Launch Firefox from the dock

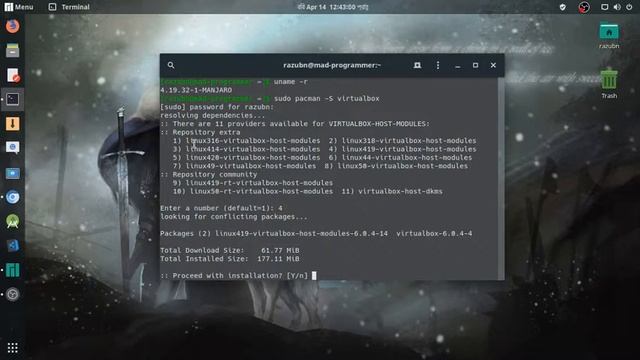13,27
